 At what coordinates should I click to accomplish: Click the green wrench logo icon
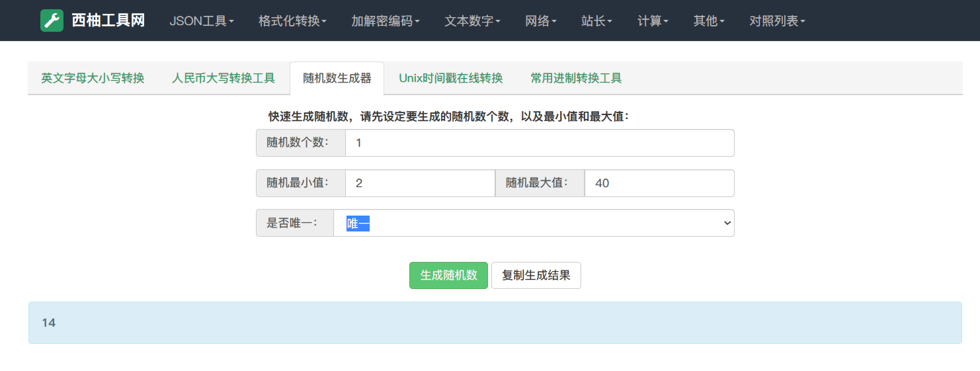coord(52,21)
